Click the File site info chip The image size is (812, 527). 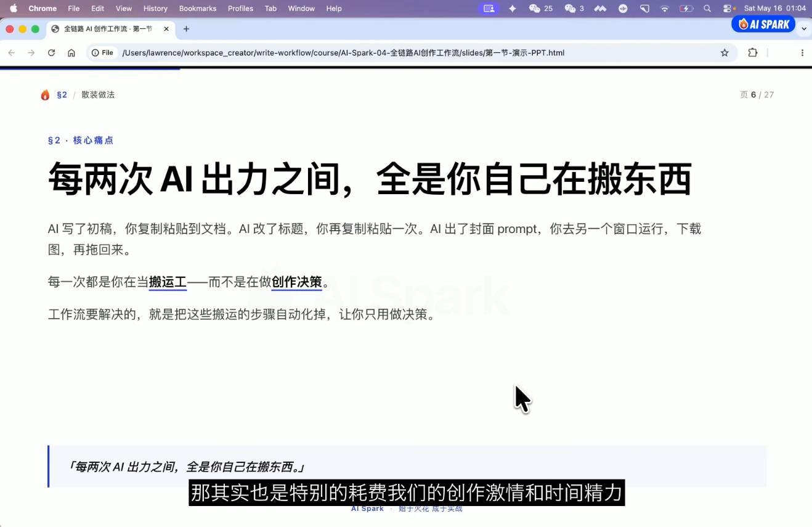pos(103,53)
